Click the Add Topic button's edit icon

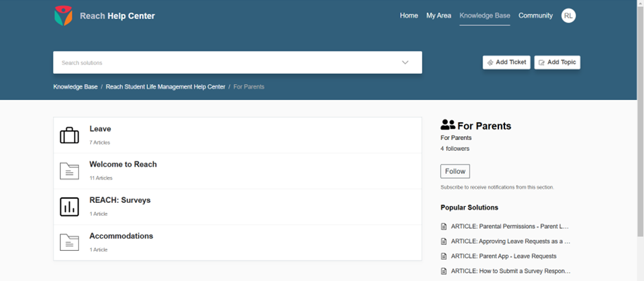(542, 62)
